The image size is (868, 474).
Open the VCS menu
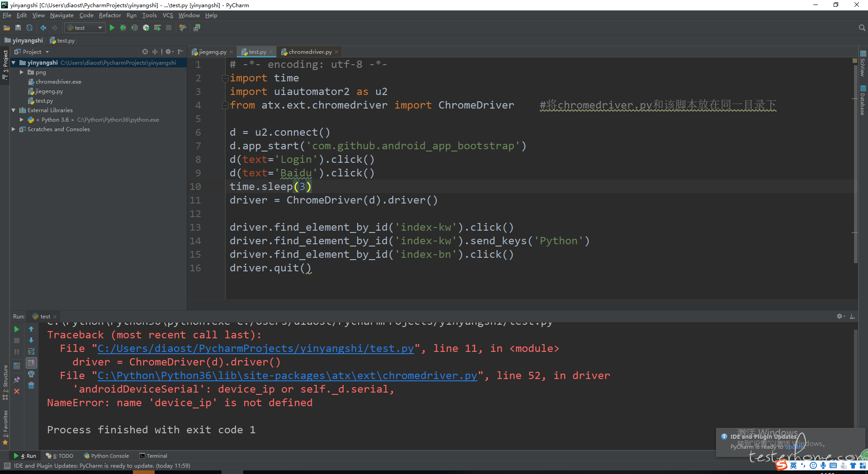[168, 15]
